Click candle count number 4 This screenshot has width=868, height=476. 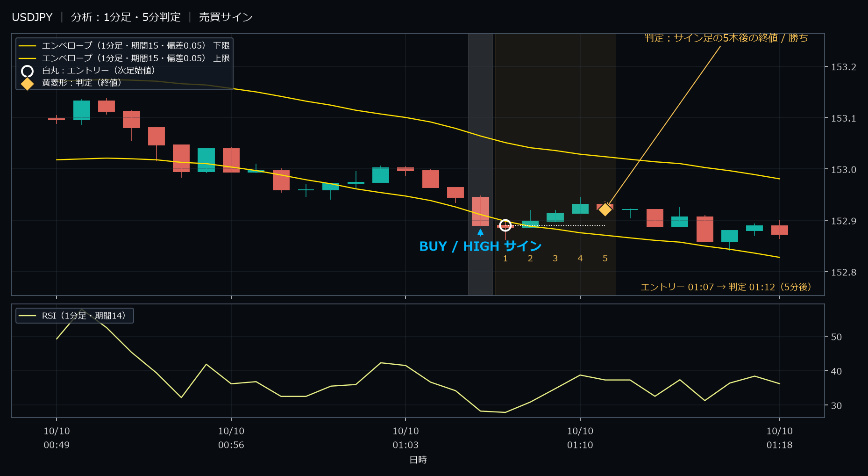tap(580, 259)
